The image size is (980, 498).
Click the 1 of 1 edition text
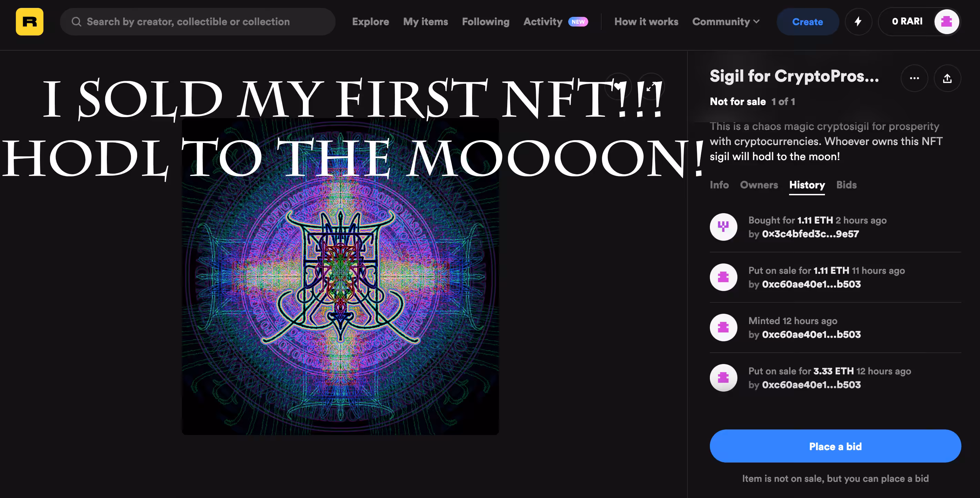pyautogui.click(x=783, y=102)
